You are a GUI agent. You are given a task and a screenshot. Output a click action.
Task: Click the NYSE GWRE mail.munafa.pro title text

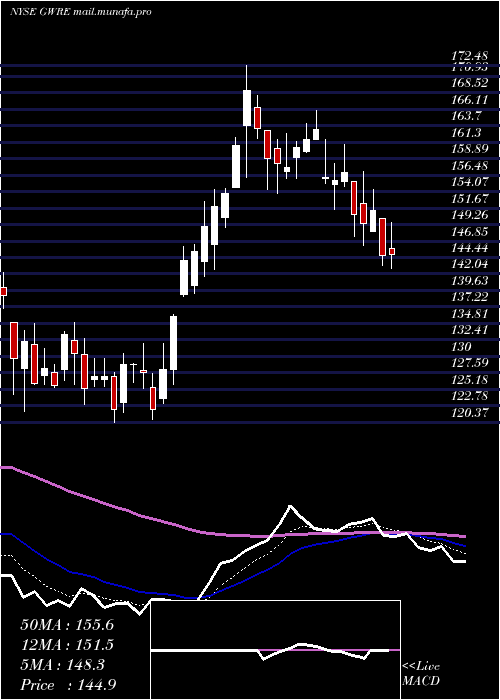tap(80, 12)
